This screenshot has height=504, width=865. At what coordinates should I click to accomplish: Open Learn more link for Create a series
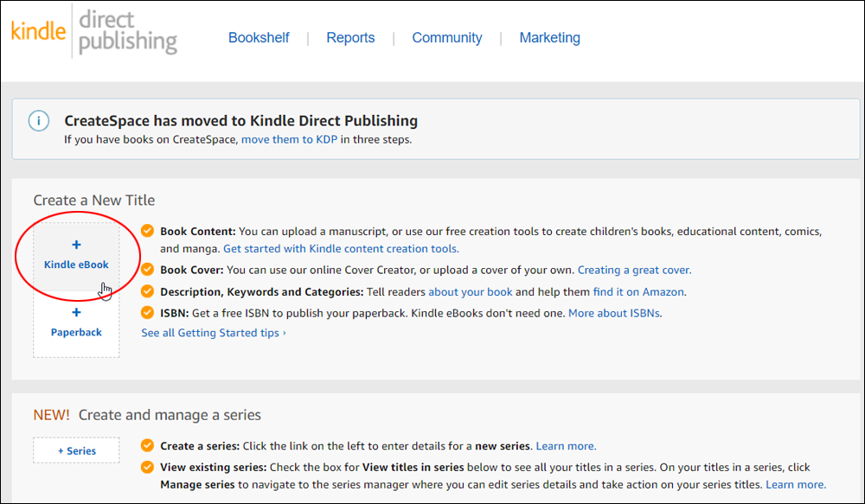pyautogui.click(x=566, y=446)
